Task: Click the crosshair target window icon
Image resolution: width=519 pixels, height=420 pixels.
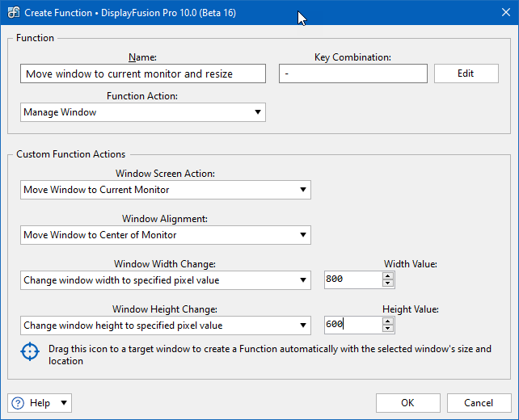Action: pyautogui.click(x=30, y=351)
